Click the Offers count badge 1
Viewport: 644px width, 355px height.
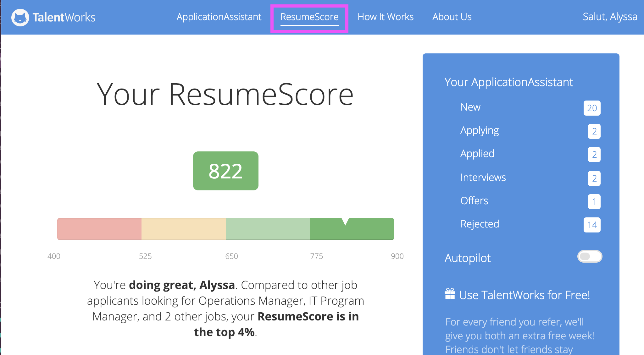pyautogui.click(x=594, y=202)
